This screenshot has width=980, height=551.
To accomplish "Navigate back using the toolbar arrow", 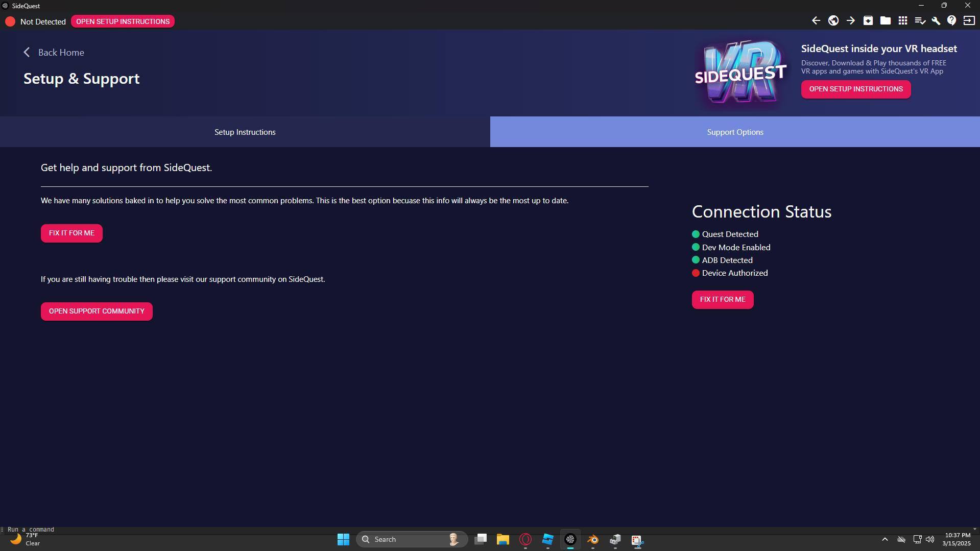I will (x=816, y=20).
